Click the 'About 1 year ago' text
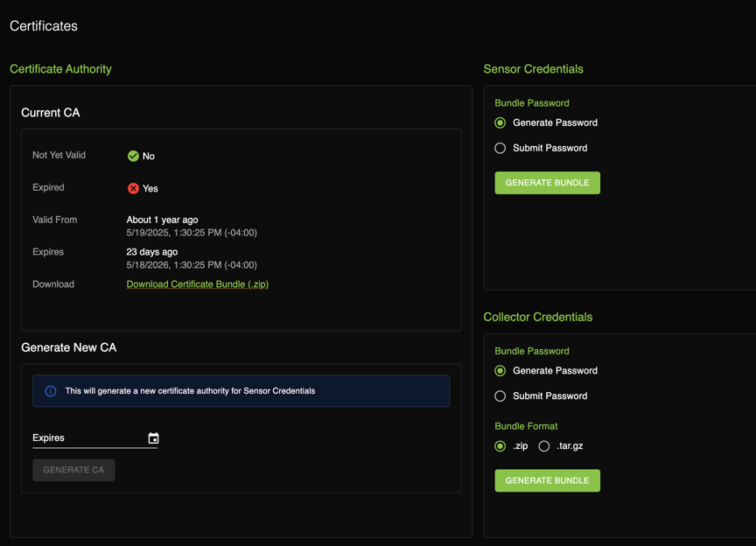 click(162, 220)
